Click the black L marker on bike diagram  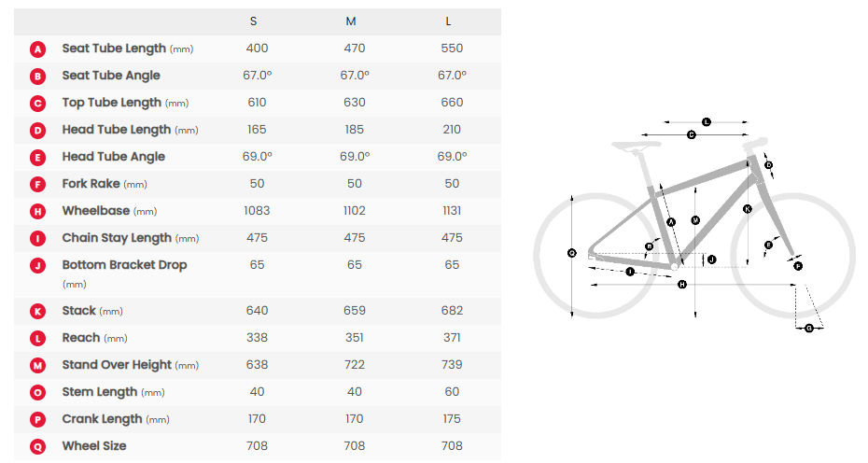(706, 121)
